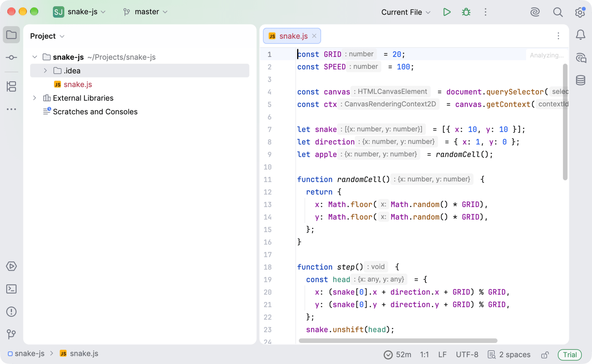
Task: Close the snake.js editor tab
Action: point(314,36)
